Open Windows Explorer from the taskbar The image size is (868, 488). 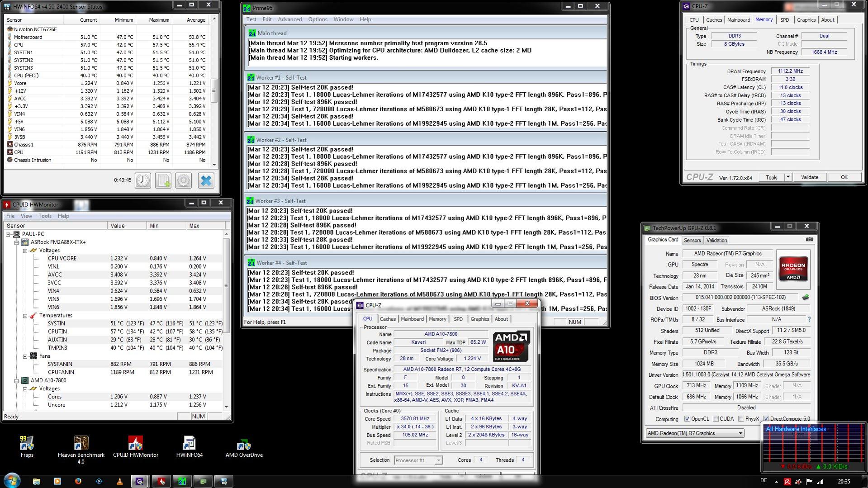pos(36,481)
